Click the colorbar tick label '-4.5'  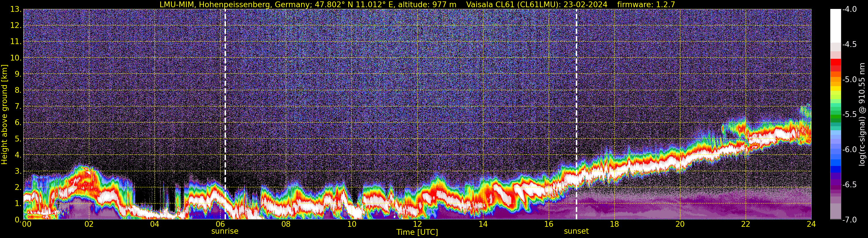tap(849, 44)
